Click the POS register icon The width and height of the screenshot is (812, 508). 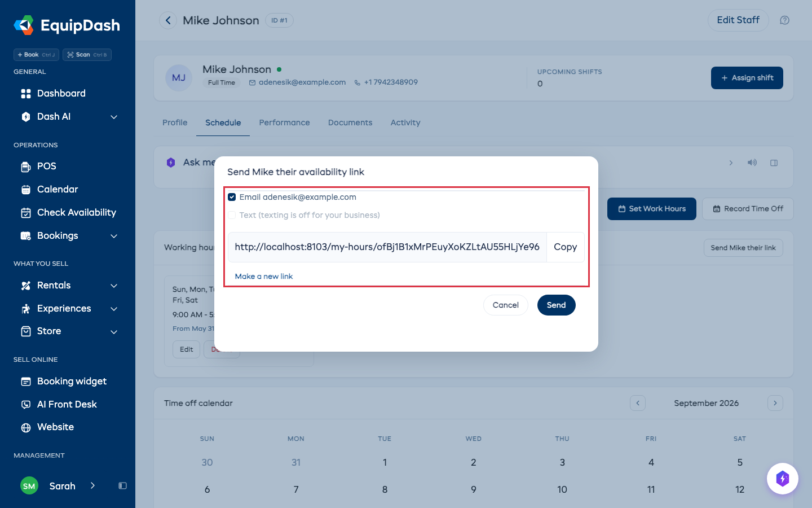click(x=26, y=167)
